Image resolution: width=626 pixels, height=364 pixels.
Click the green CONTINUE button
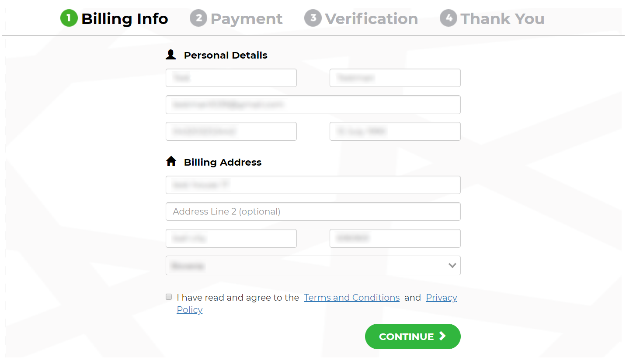click(413, 336)
